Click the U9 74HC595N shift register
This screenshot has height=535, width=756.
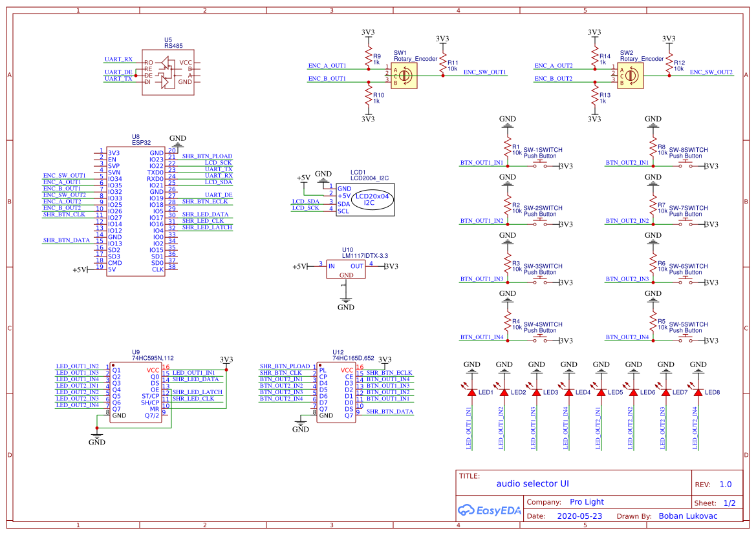pyautogui.click(x=136, y=391)
